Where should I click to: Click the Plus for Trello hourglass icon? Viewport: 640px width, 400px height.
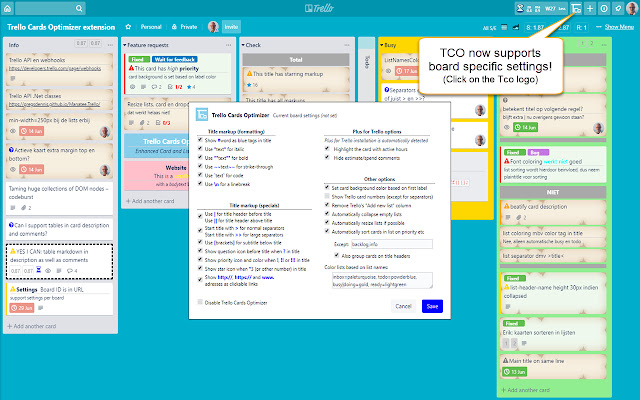coord(520,8)
